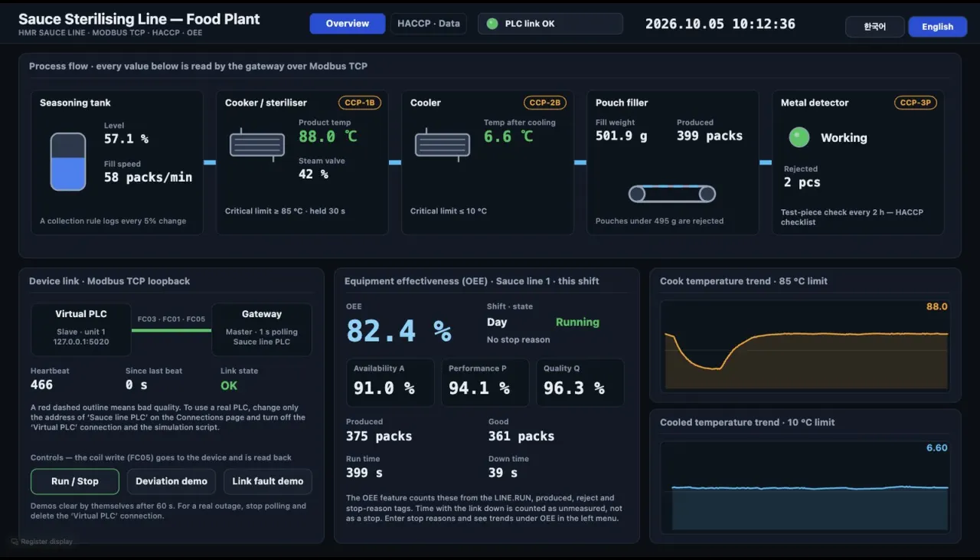Image resolution: width=980 pixels, height=560 pixels.
Task: Toggle the Run / Stop control
Action: tap(75, 481)
